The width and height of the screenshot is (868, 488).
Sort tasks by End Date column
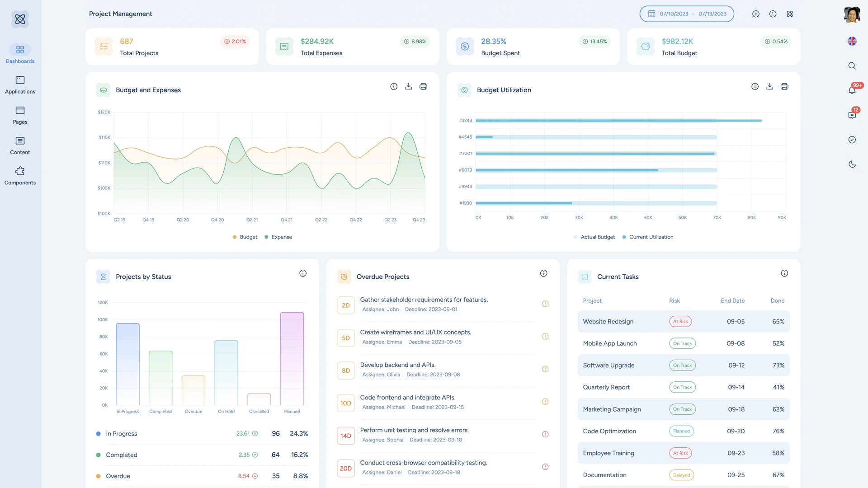coord(733,301)
